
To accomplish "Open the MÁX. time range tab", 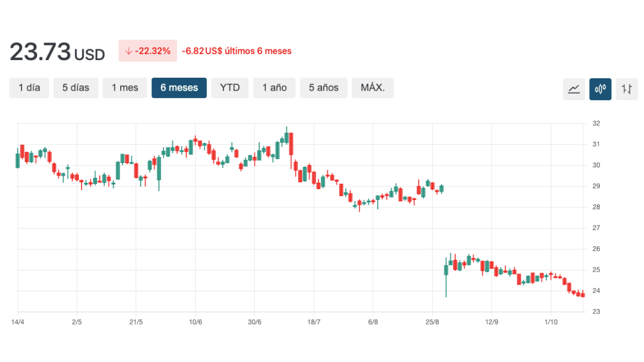I will (x=372, y=87).
